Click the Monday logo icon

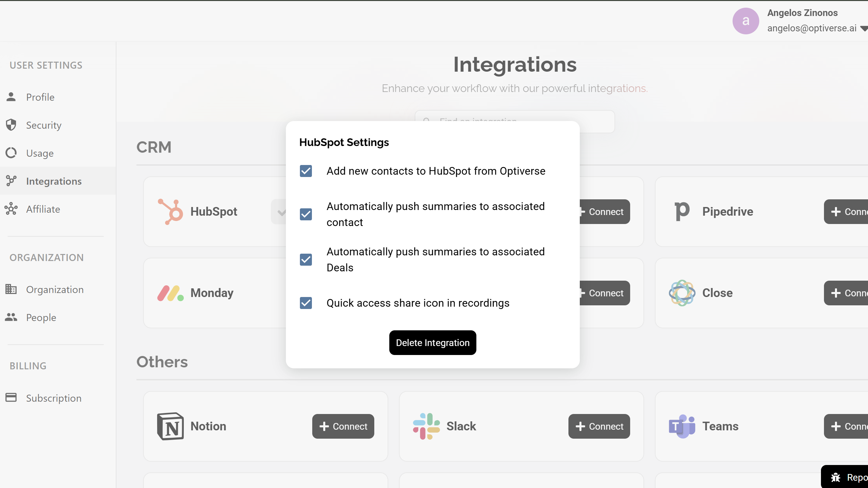(170, 293)
